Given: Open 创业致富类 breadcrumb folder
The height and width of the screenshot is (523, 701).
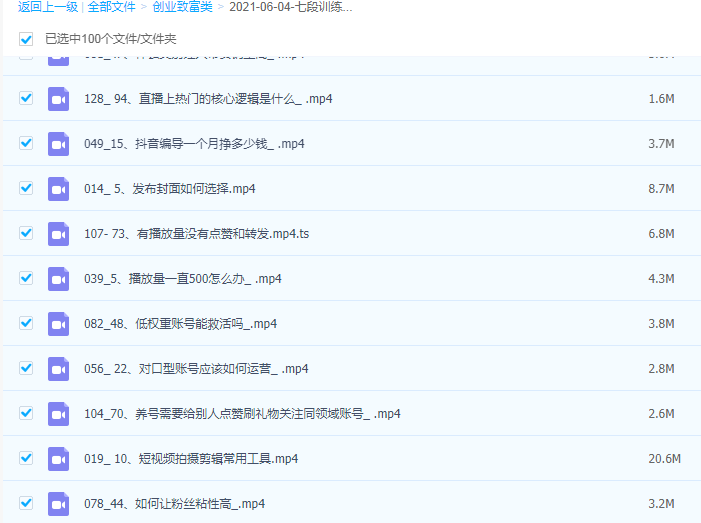Looking at the screenshot, I should pyautogui.click(x=182, y=7).
